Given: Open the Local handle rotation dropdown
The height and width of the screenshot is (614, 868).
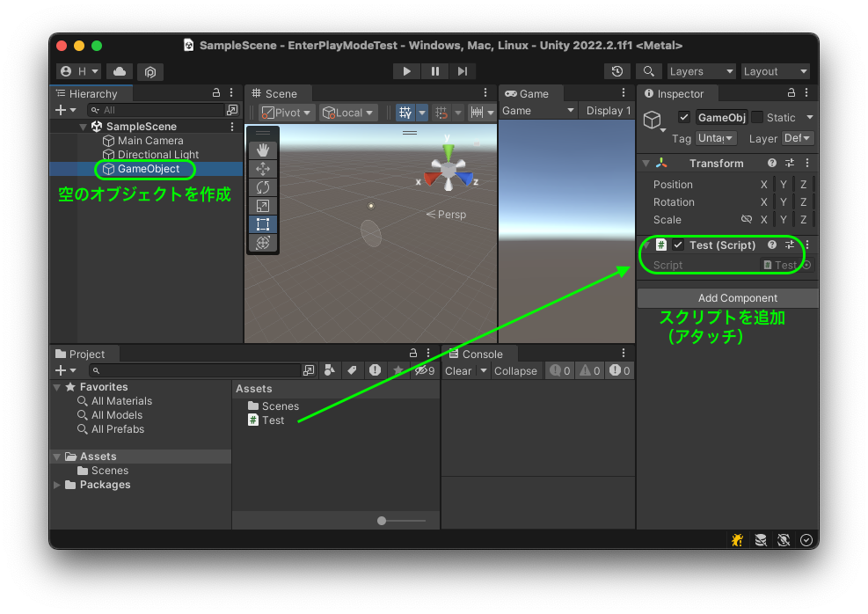Looking at the screenshot, I should pyautogui.click(x=349, y=113).
